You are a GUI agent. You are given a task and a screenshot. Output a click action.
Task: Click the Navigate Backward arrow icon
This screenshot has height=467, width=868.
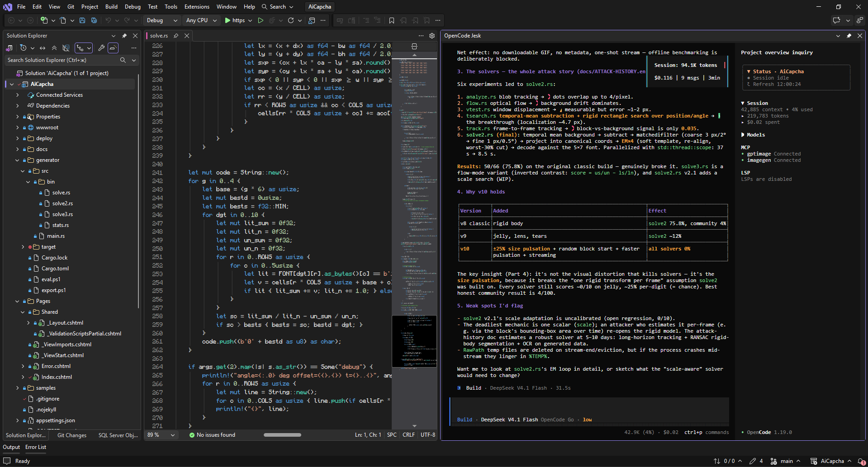click(x=11, y=20)
